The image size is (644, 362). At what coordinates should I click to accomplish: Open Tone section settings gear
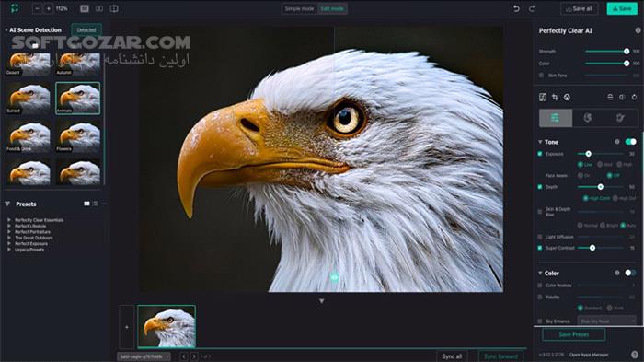(x=617, y=142)
